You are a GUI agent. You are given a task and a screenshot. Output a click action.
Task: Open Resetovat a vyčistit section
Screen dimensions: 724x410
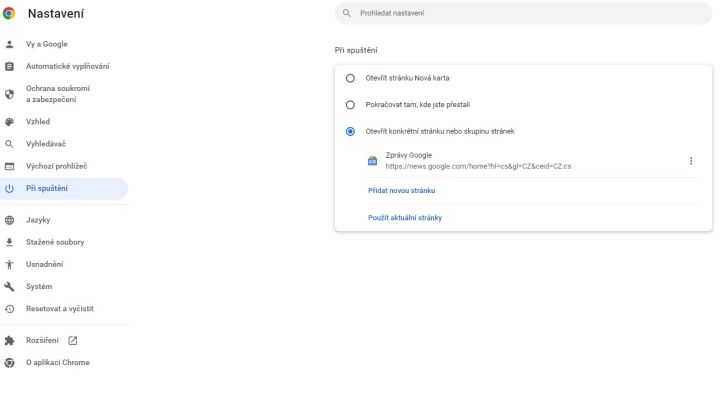[x=64, y=309]
